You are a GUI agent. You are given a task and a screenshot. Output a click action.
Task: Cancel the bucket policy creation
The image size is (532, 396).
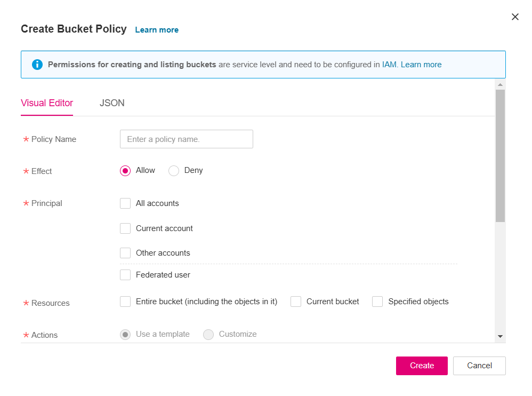[x=479, y=366]
